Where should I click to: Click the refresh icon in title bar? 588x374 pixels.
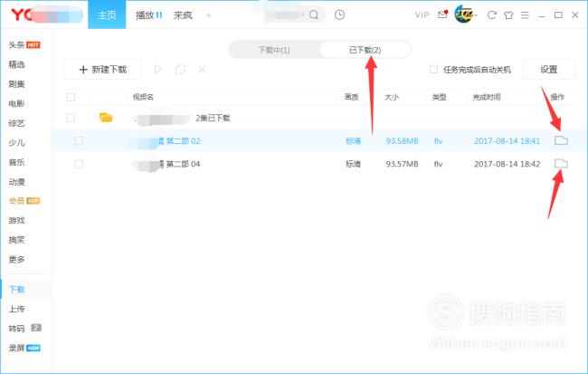(491, 15)
